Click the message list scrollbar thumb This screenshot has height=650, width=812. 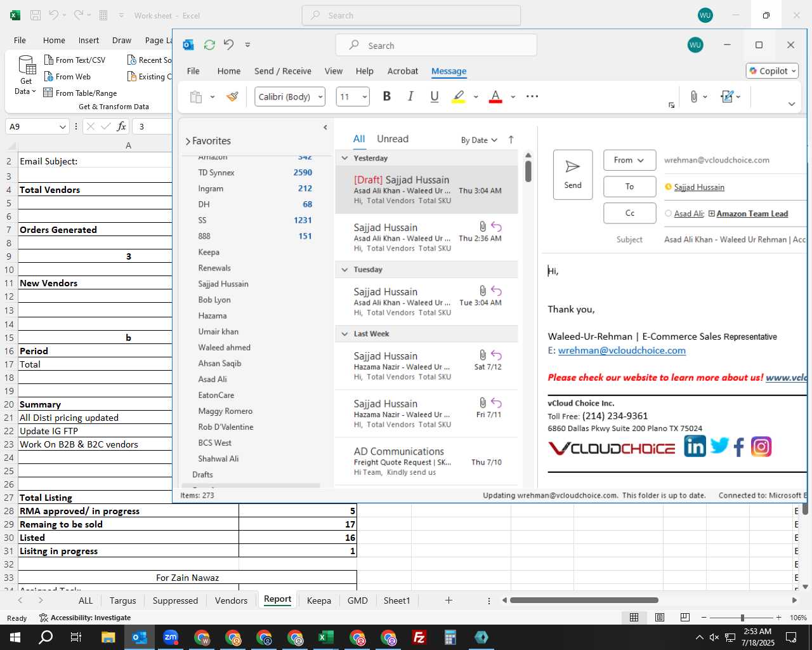[528, 171]
